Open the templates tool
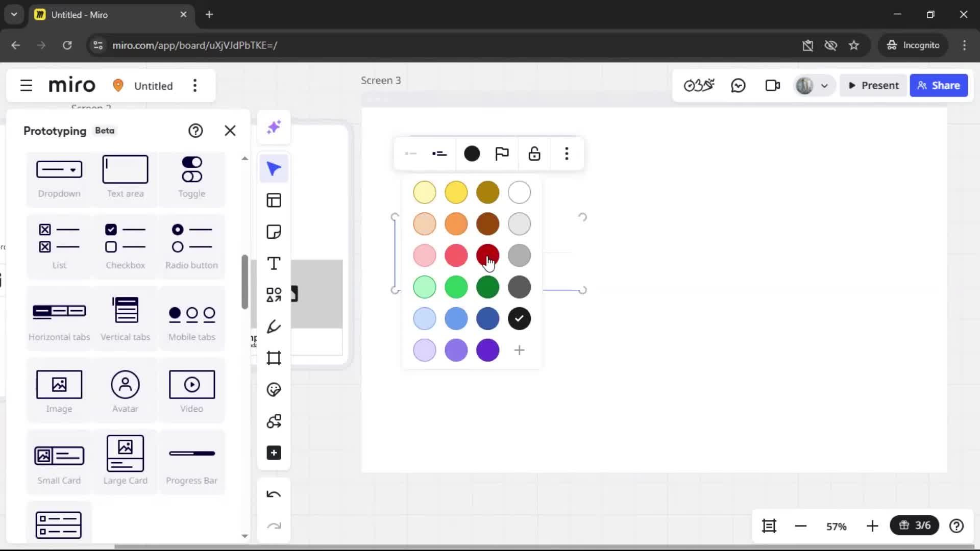 [274, 201]
